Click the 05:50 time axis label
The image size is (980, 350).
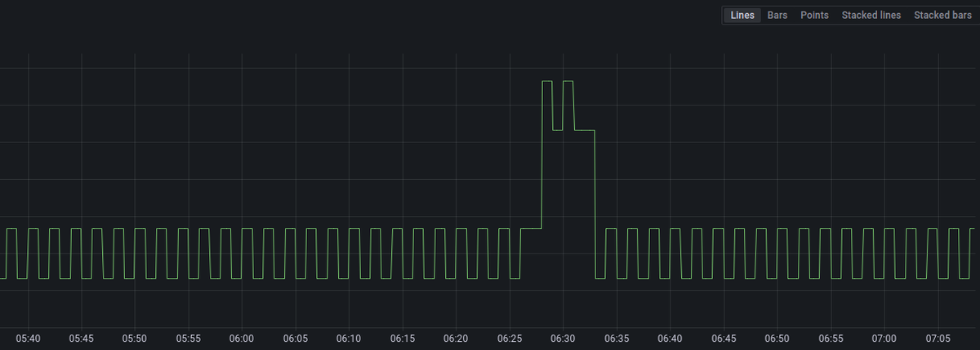(x=135, y=339)
